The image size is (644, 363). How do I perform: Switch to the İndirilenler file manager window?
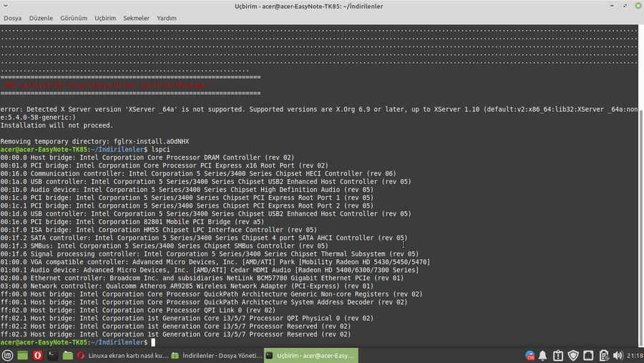216,356
